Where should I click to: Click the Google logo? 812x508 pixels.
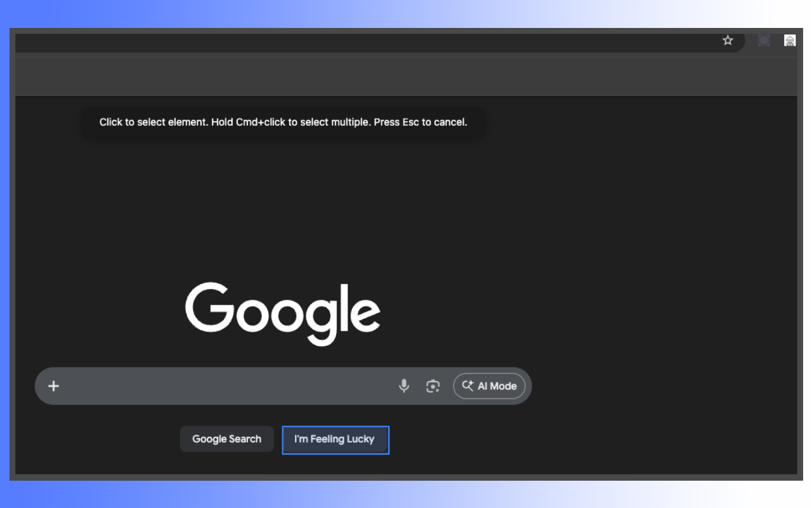point(283,314)
